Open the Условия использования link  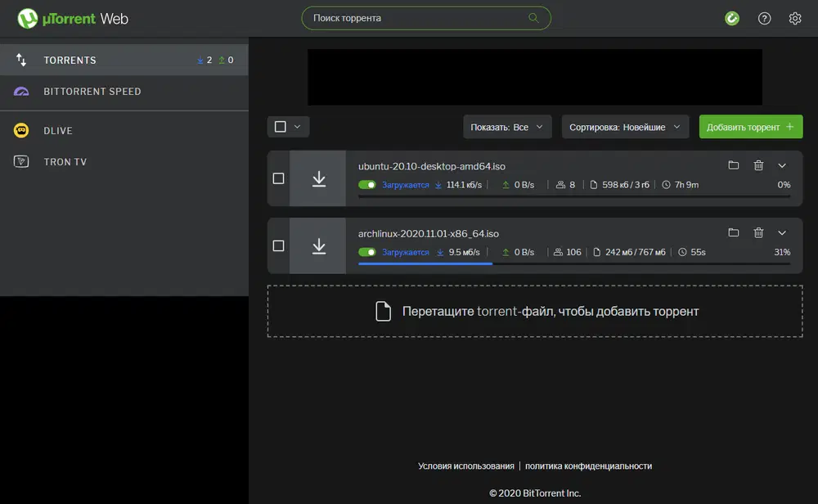pos(466,466)
